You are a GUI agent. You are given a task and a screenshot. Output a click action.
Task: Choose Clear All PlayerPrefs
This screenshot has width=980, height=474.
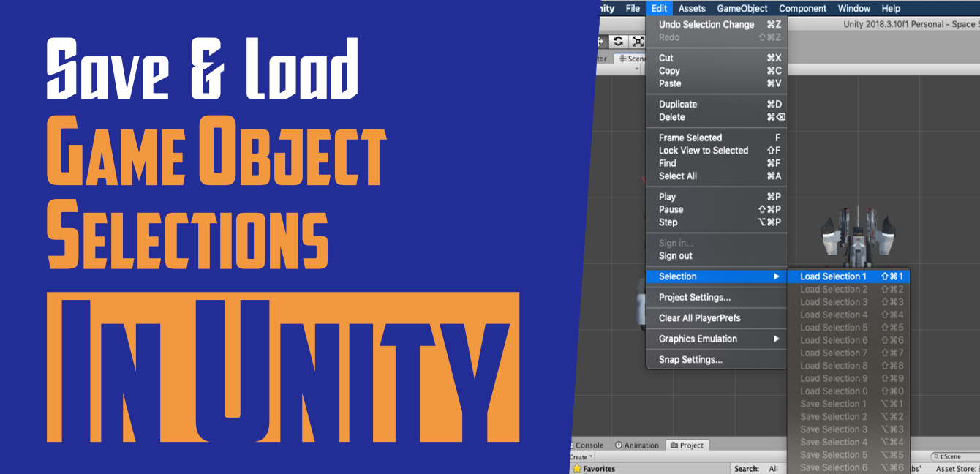coord(716,318)
